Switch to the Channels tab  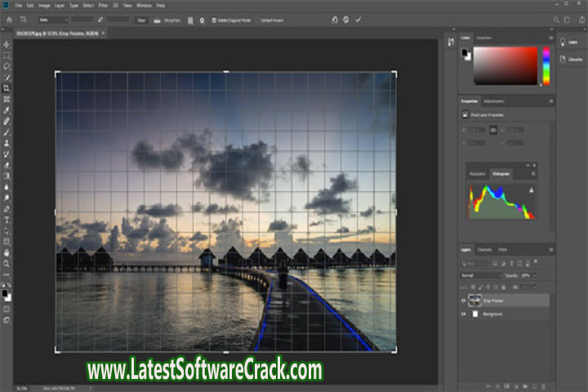pyautogui.click(x=484, y=249)
